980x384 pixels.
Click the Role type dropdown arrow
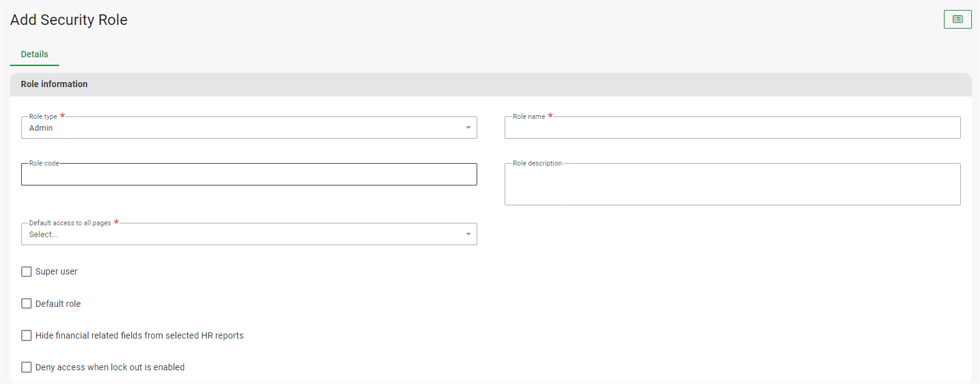(468, 128)
